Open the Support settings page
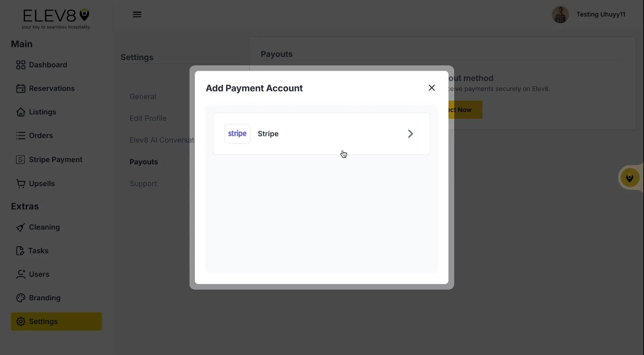This screenshot has width=644, height=355. click(x=143, y=184)
